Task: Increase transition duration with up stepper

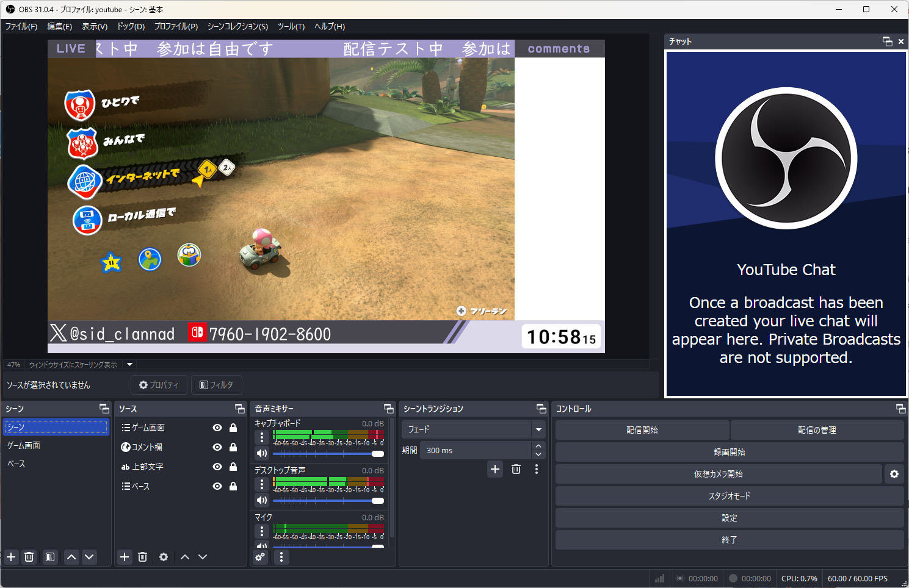Action: click(538, 446)
